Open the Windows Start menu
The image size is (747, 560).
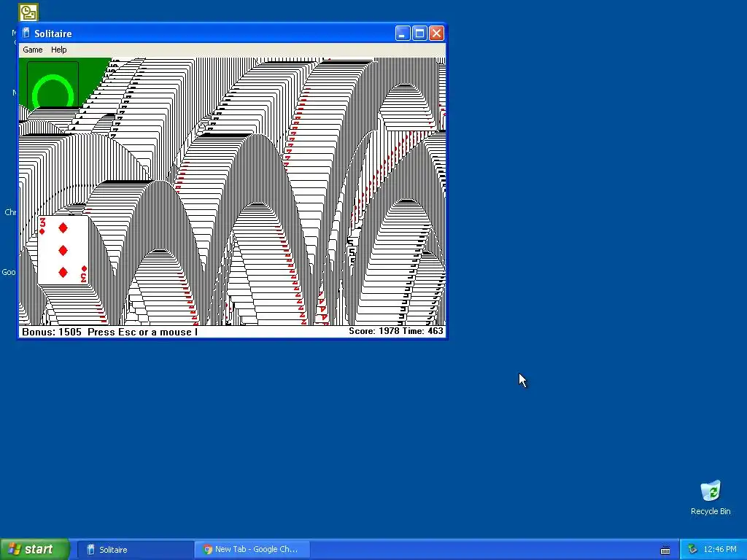click(35, 550)
